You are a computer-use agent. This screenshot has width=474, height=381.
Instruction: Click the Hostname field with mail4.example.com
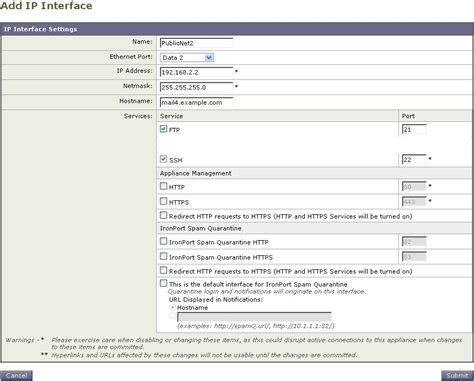196,102
